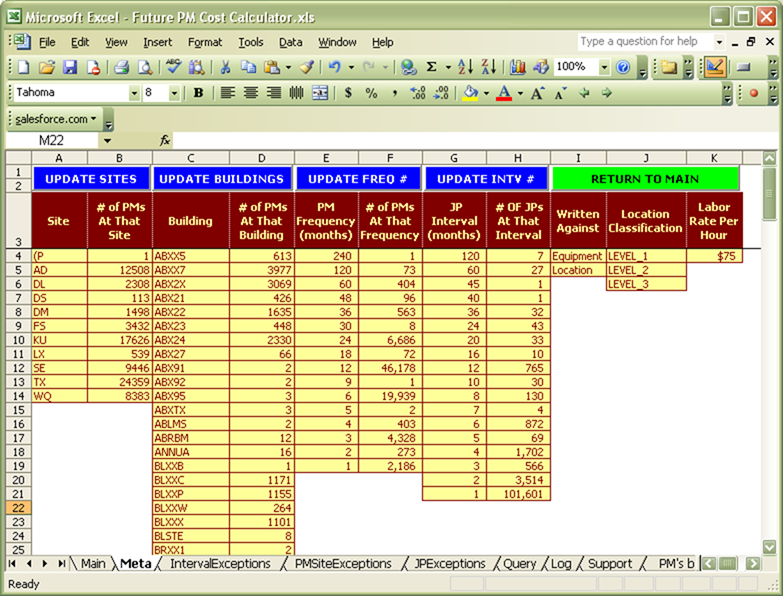Select the $75 labor rate cell
The width and height of the screenshot is (783, 596).
(x=714, y=256)
